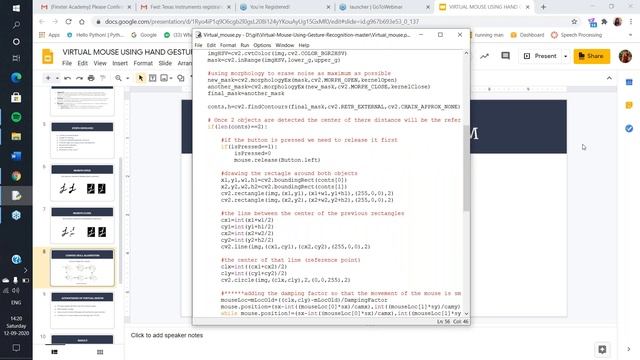Open the Keep notes side panel icon

[x=629, y=105]
